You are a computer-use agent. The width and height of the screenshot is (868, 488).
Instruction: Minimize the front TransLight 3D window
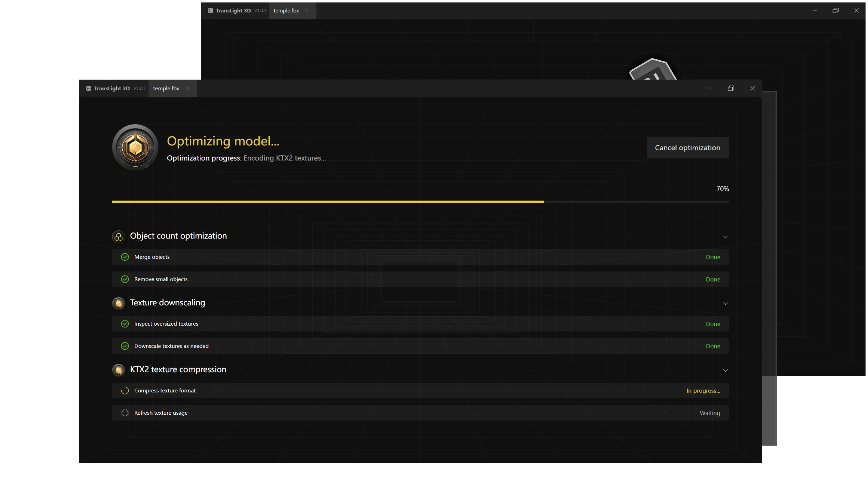coord(710,88)
